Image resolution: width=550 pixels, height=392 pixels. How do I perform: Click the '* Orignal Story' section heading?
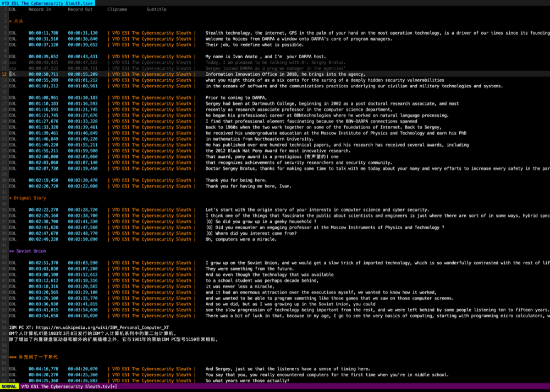pos(28,198)
